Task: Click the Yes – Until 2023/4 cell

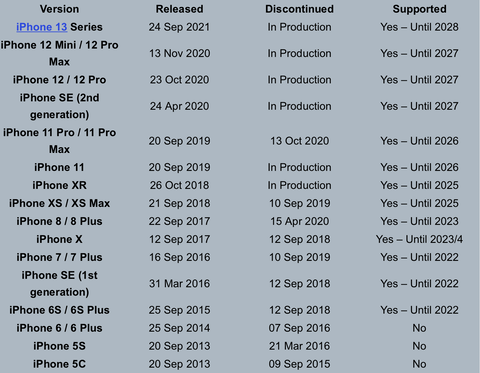Action: pyautogui.click(x=419, y=239)
